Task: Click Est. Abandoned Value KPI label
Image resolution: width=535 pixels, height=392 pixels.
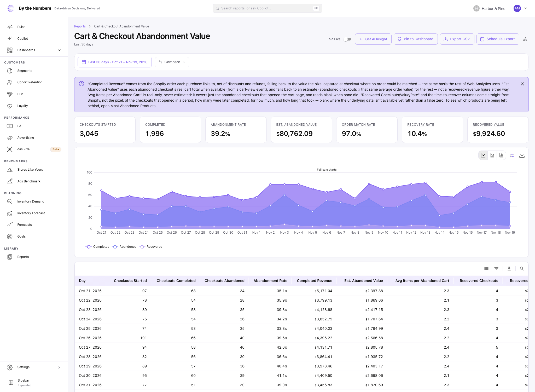Action: pos(296,125)
